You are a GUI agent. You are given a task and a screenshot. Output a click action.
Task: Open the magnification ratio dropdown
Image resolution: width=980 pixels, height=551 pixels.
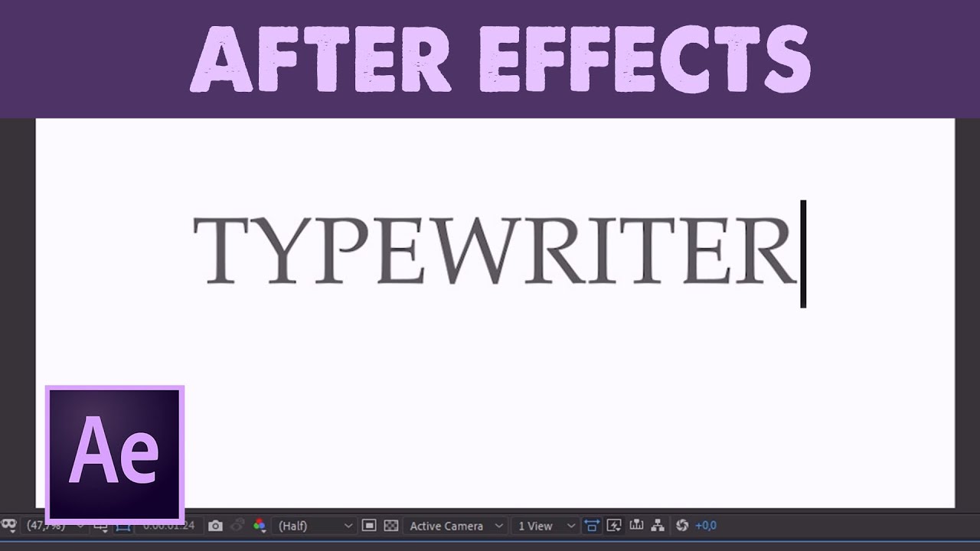54,526
